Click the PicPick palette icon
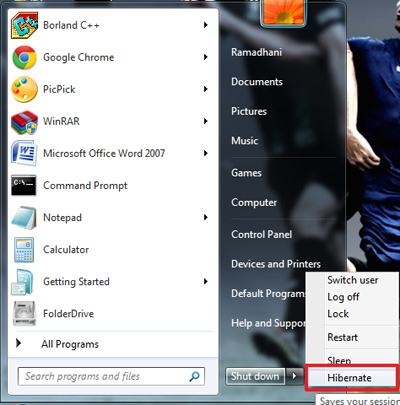The width and height of the screenshot is (400, 405). tap(24, 89)
